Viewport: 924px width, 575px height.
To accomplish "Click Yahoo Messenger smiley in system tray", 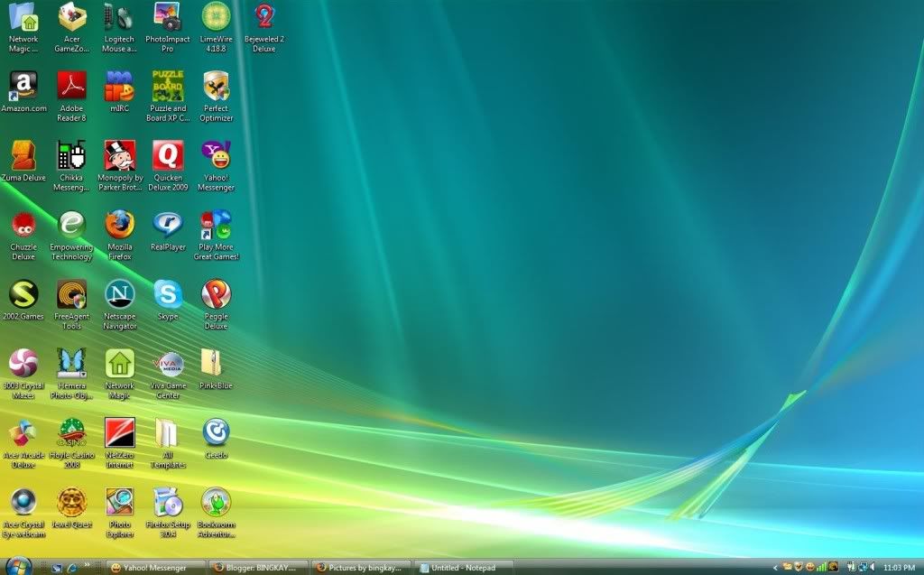I will [809, 568].
